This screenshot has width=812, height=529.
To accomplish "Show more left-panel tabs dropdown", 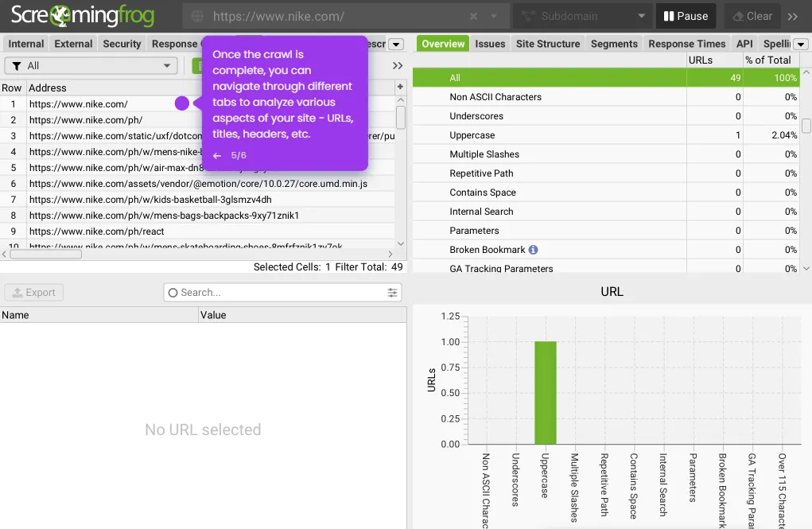I will tap(396, 44).
